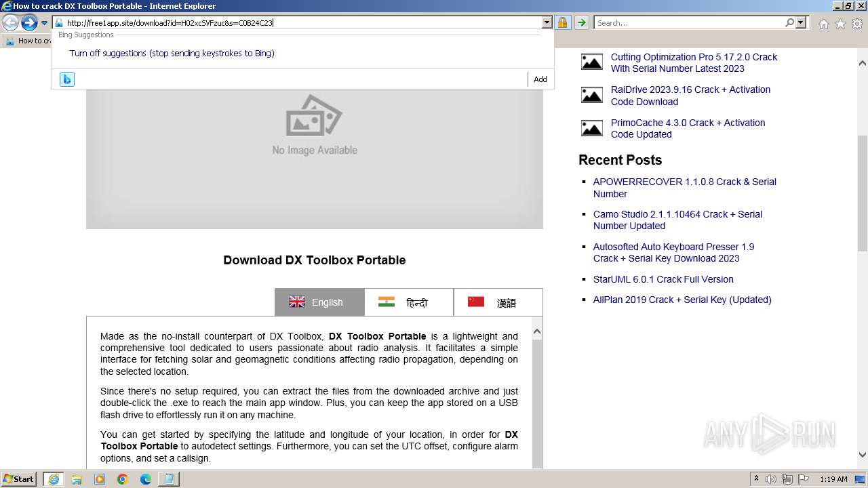Open APOWERRECOVER 1.1.0.8 Crack link

coord(684,188)
